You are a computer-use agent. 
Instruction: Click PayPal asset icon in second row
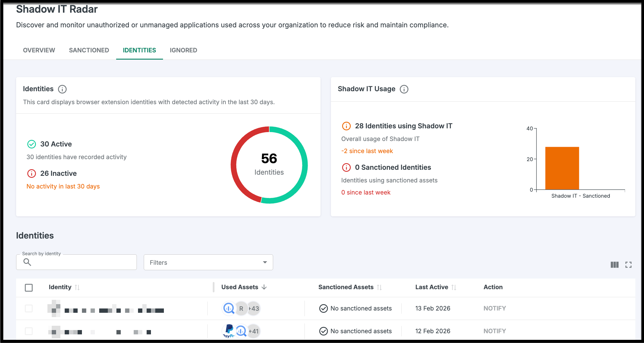pos(229,331)
